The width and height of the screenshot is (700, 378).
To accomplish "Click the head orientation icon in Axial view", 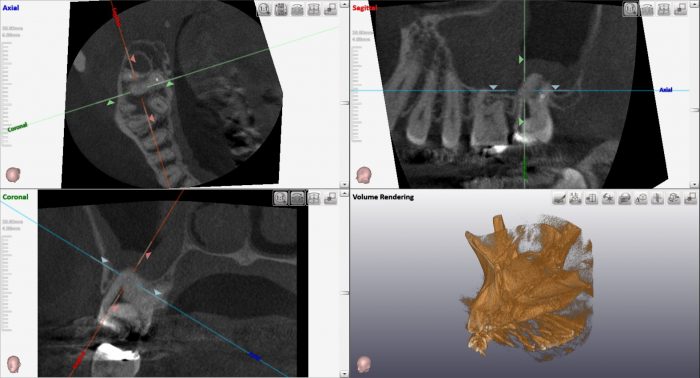I will [13, 174].
